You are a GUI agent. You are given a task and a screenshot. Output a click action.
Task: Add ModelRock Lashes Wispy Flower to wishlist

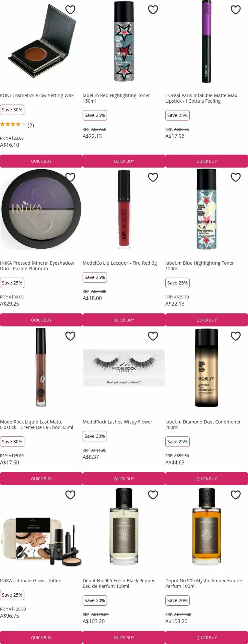[x=153, y=336]
